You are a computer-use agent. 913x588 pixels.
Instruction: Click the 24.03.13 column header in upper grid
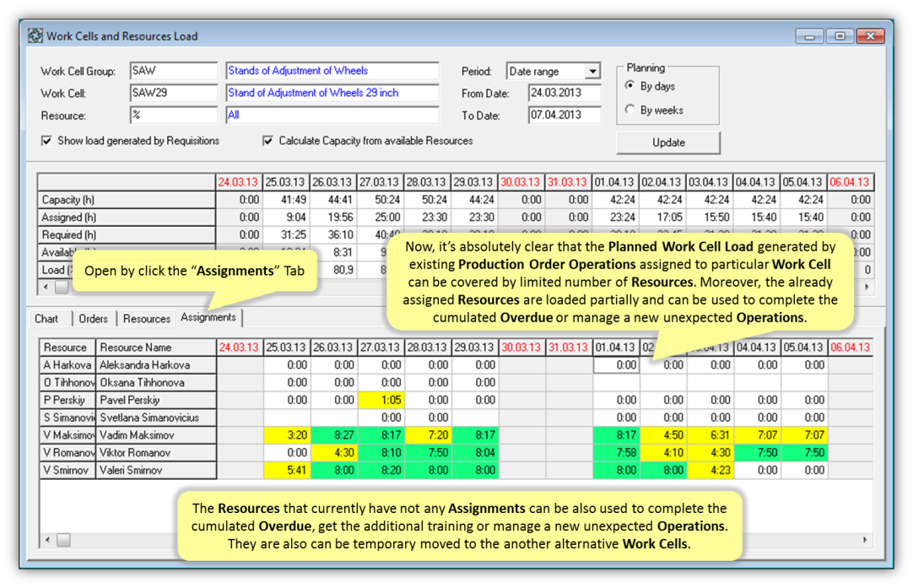tap(239, 182)
